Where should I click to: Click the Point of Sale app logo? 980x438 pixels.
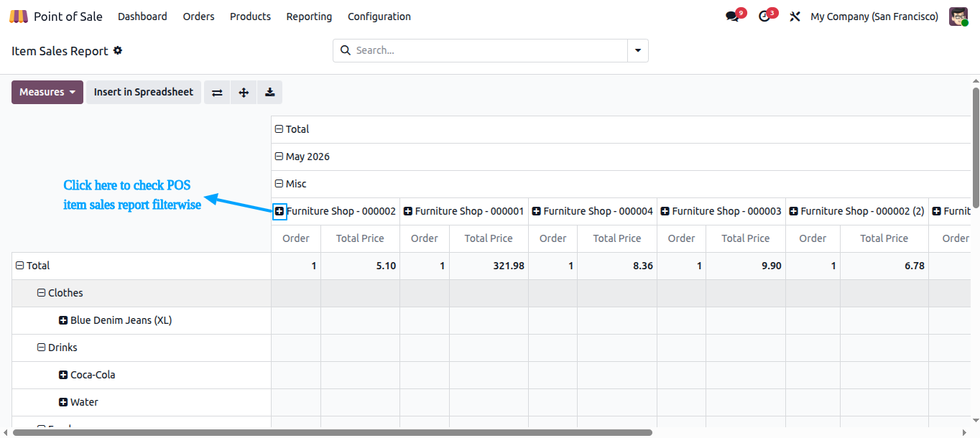pos(19,17)
